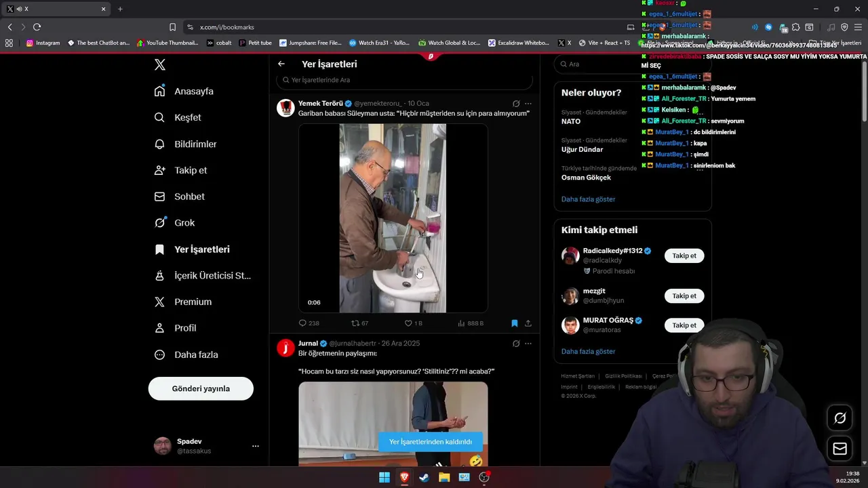This screenshot has width=868, height=488.
Task: Click Grok icon on Yemek Terörü post
Action: point(516,104)
